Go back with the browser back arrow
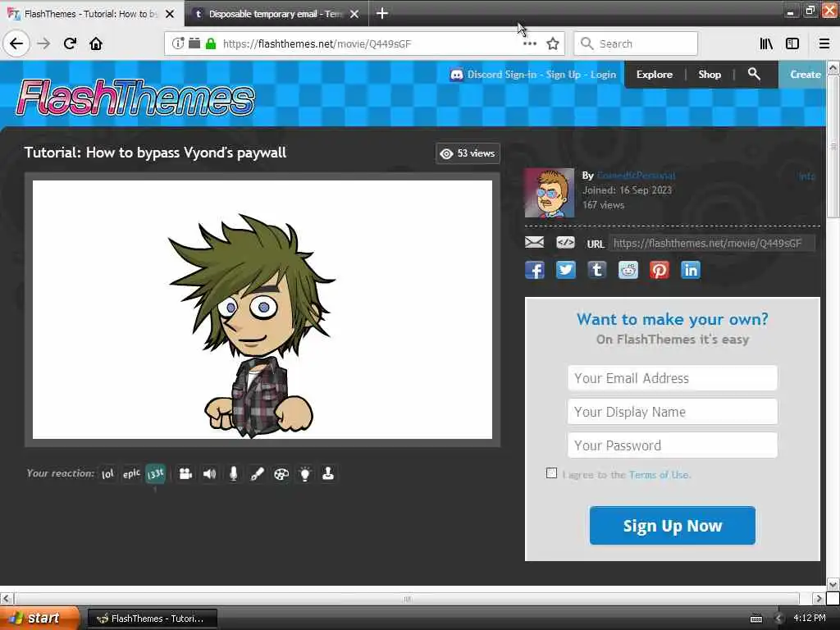Image resolution: width=840 pixels, height=630 pixels. [x=16, y=43]
